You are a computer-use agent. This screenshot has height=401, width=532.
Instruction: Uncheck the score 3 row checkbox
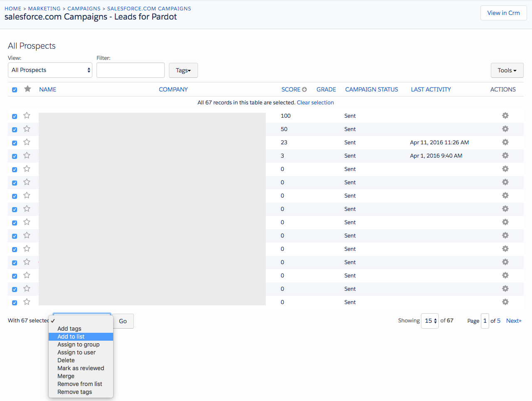(x=15, y=156)
